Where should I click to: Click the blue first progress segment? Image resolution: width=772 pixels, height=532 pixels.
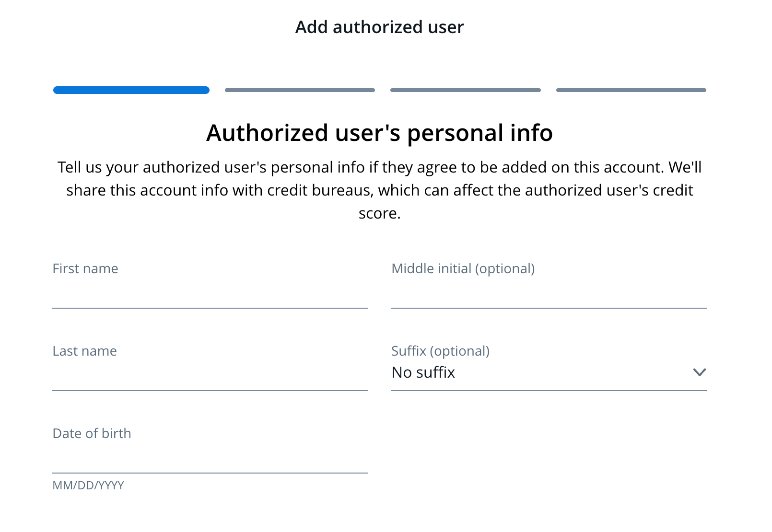click(x=130, y=90)
